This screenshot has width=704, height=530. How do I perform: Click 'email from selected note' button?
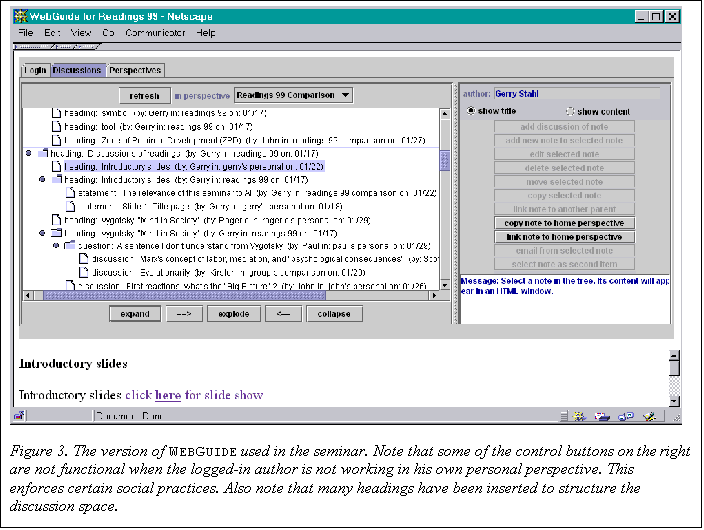click(x=564, y=251)
